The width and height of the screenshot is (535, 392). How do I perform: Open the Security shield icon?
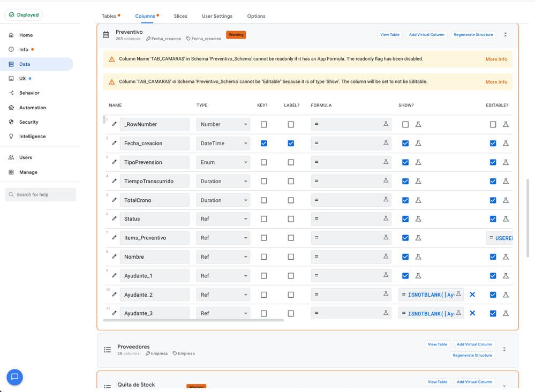coord(11,122)
